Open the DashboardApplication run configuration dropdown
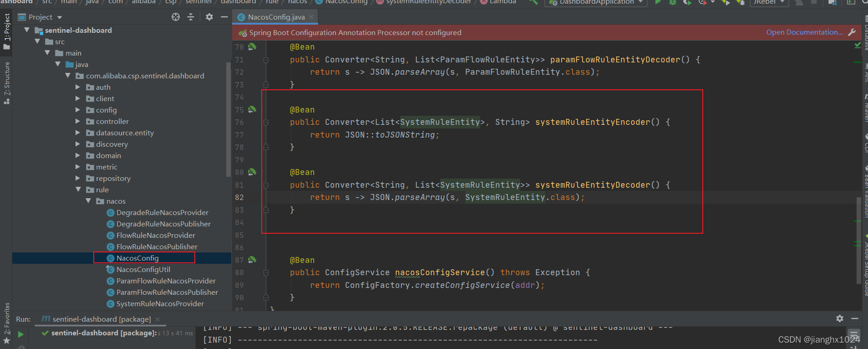This screenshot has width=868, height=349. pos(596,2)
